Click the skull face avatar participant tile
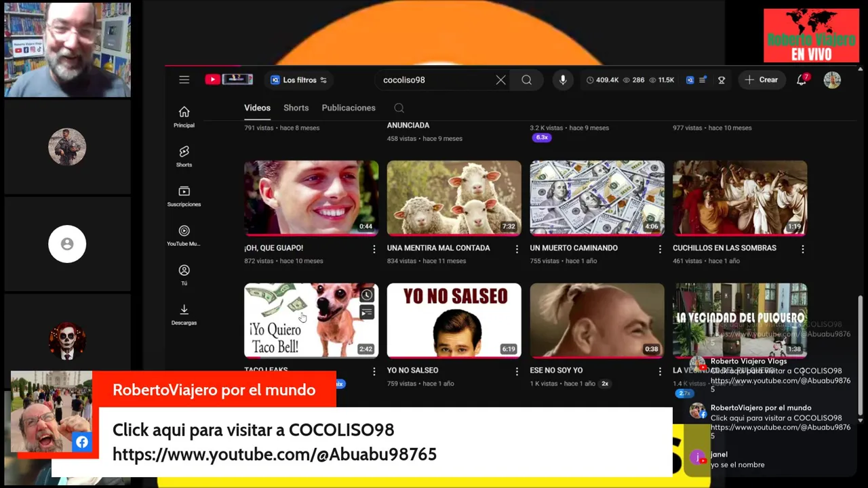Screen dimensions: 868x488 tap(67, 341)
